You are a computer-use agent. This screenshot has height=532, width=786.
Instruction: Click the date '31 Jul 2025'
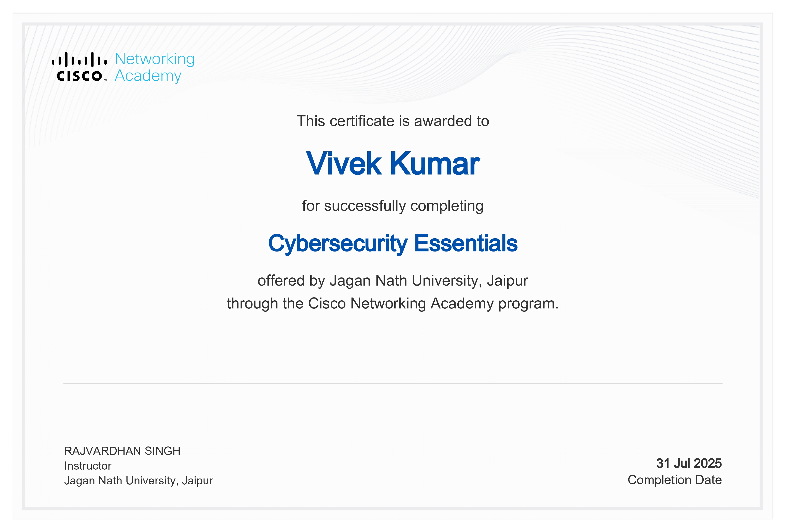pos(689,463)
